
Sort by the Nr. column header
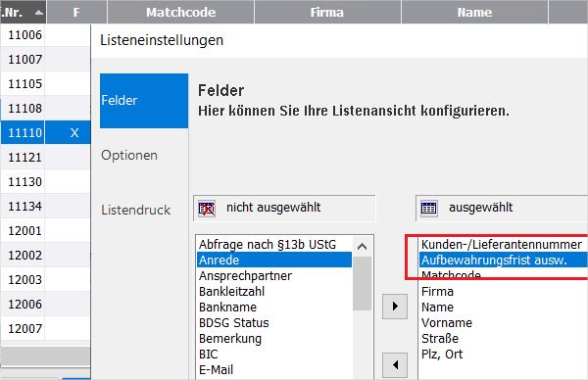[x=23, y=12]
